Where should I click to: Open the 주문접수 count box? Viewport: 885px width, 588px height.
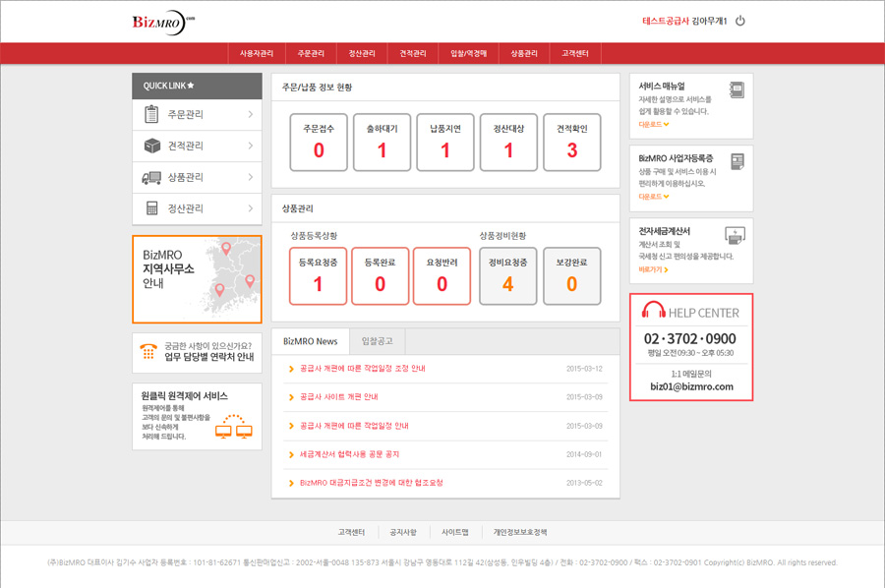click(319, 143)
